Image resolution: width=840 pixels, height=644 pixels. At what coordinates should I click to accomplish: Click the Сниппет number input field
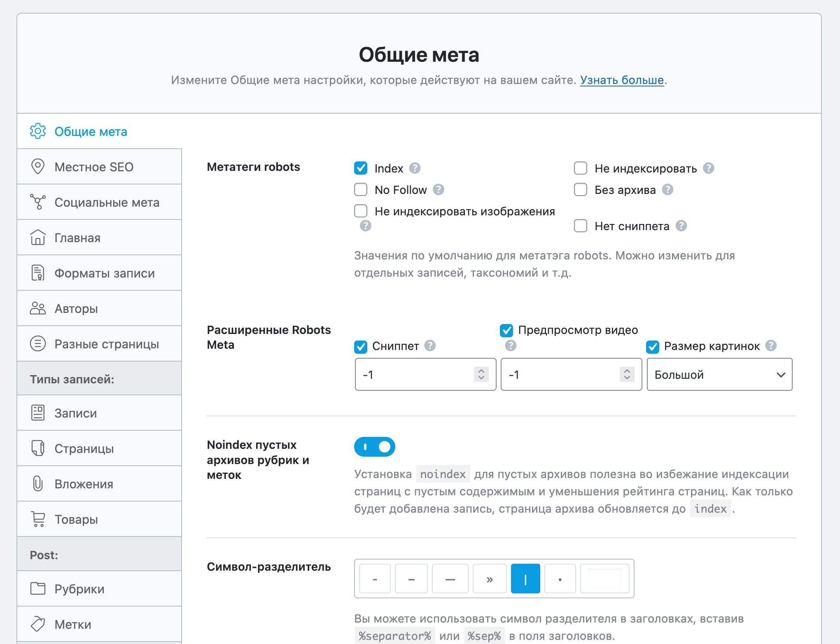425,374
